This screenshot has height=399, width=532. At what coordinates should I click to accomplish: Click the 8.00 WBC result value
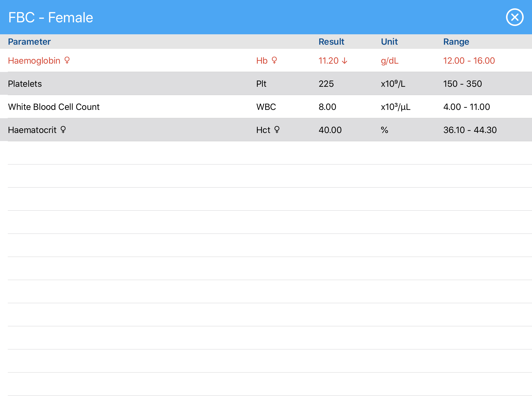pos(327,107)
